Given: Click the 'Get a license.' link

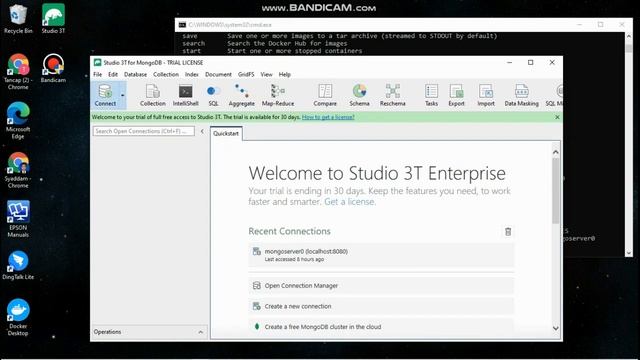Looking at the screenshot, I should [350, 202].
